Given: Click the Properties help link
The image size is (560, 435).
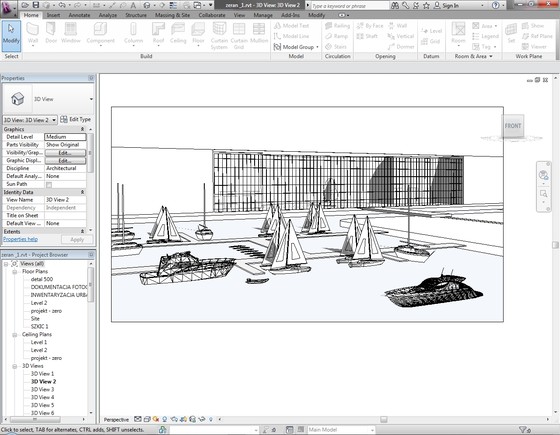Looking at the screenshot, I should click(20, 239).
